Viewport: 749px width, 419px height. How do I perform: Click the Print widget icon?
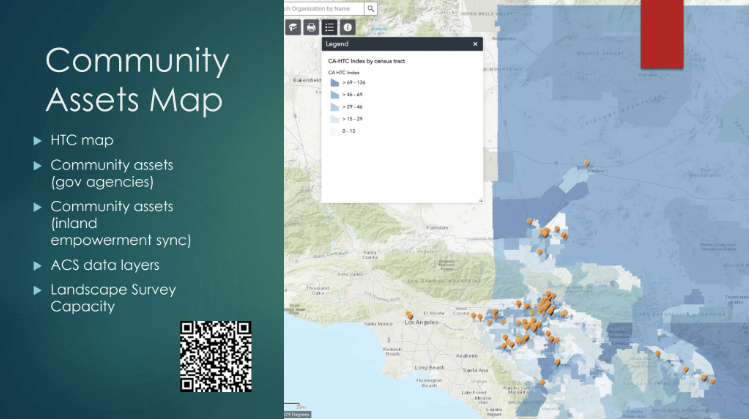click(311, 28)
